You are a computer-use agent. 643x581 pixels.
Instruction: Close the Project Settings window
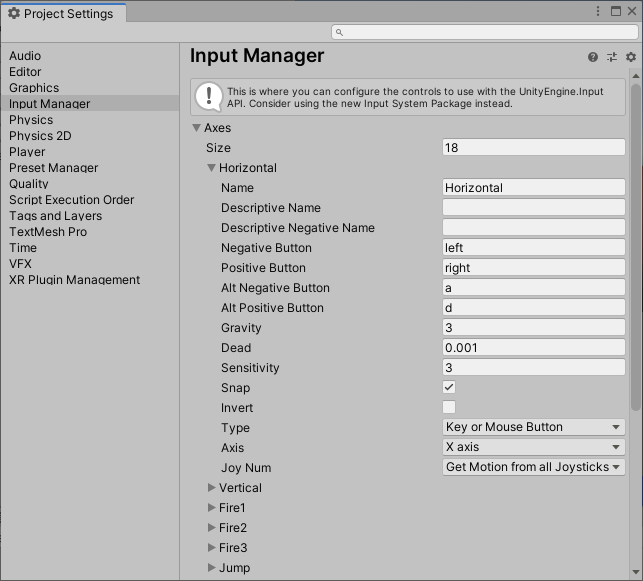click(x=632, y=11)
